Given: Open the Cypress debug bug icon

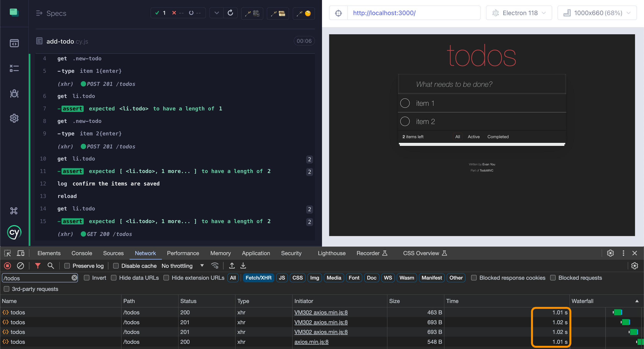Looking at the screenshot, I should click(14, 94).
